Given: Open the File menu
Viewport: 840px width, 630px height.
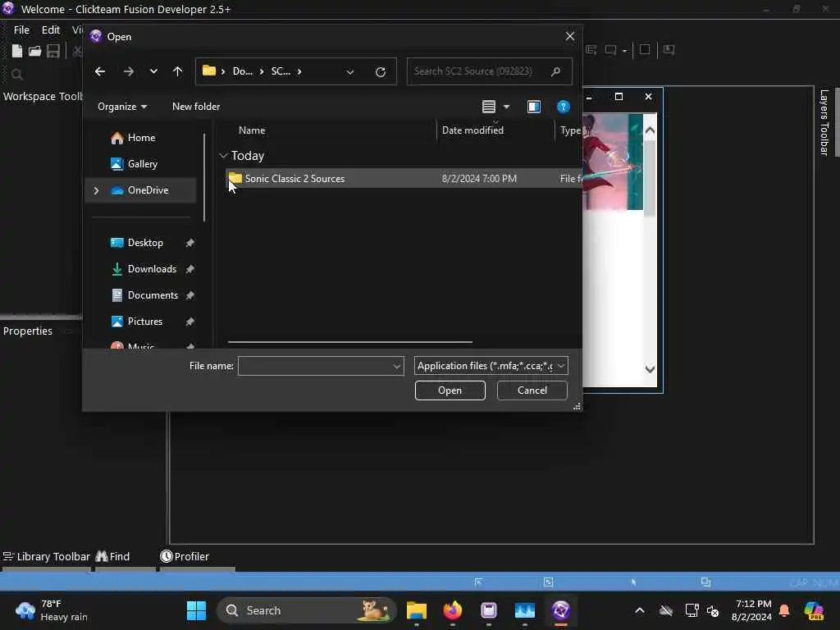Looking at the screenshot, I should tap(21, 30).
